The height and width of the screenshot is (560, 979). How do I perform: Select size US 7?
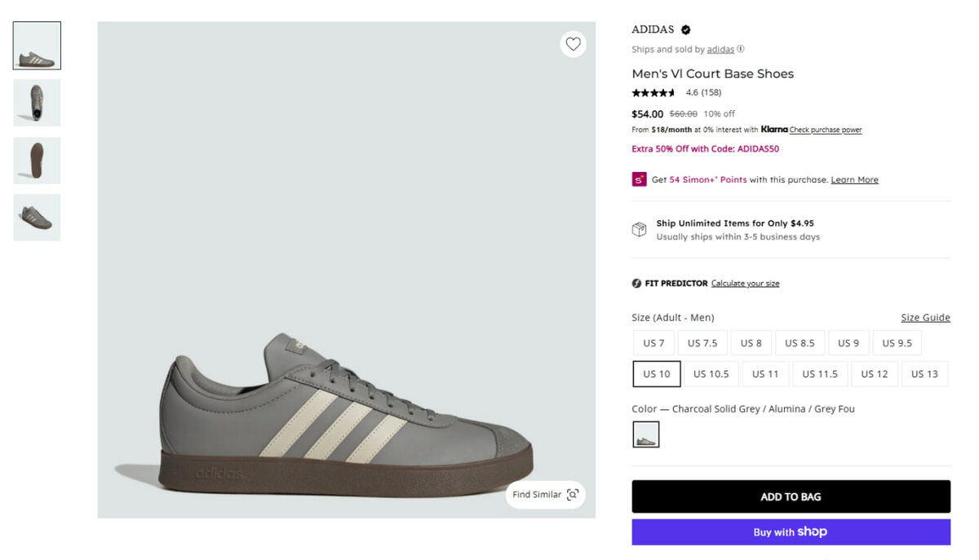click(653, 343)
